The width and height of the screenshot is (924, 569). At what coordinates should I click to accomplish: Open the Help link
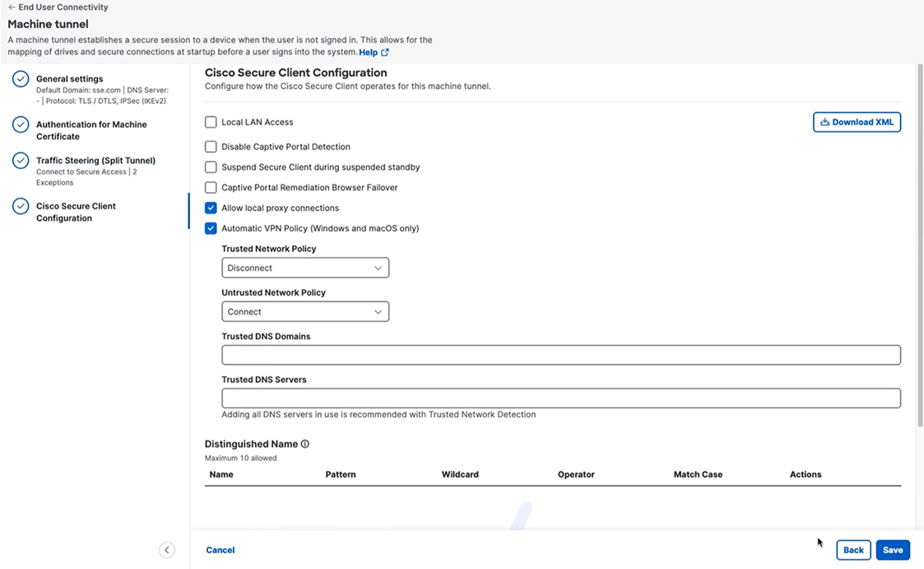pyautogui.click(x=369, y=53)
